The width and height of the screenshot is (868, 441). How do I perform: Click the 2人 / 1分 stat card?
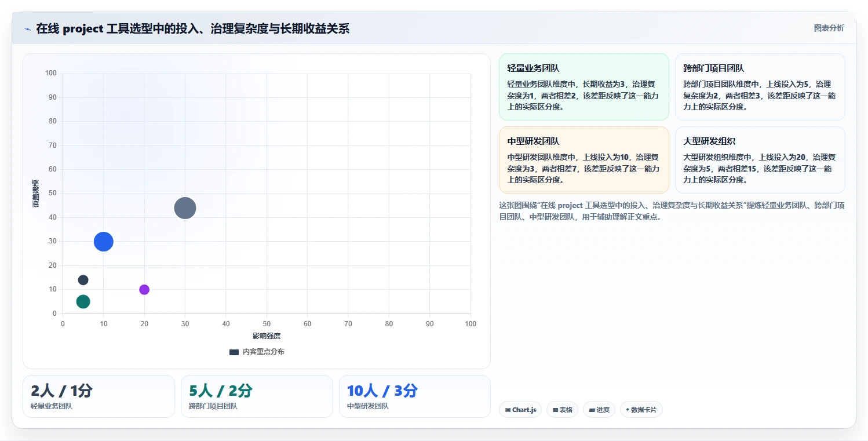point(99,396)
